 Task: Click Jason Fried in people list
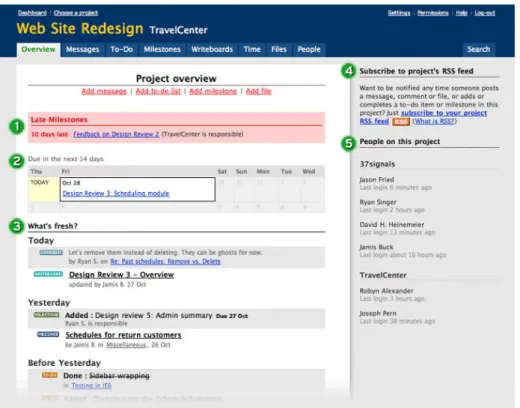pos(377,180)
